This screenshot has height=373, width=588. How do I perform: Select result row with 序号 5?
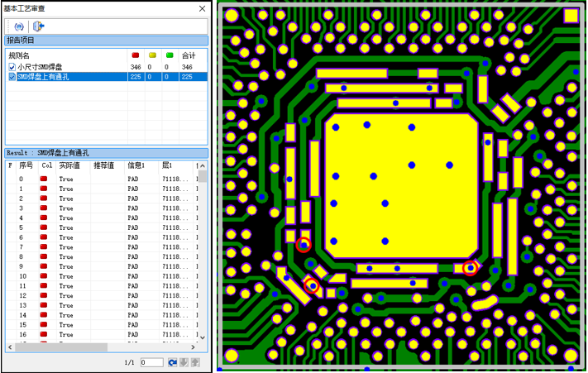click(102, 228)
